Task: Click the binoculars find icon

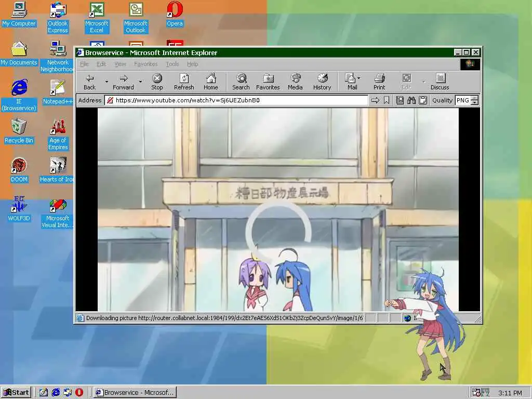Action: click(x=411, y=100)
